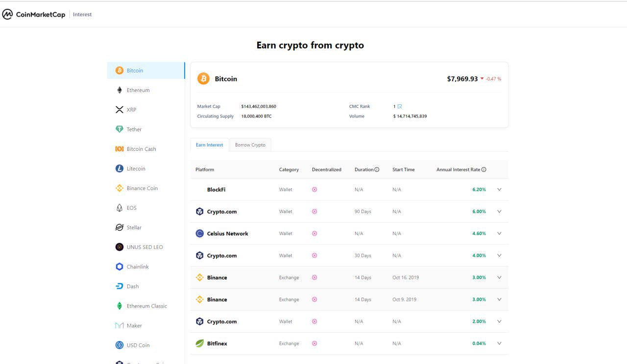The width and height of the screenshot is (627, 364).
Task: Expand the Binance Oct 16, 2019 row
Action: click(499, 277)
